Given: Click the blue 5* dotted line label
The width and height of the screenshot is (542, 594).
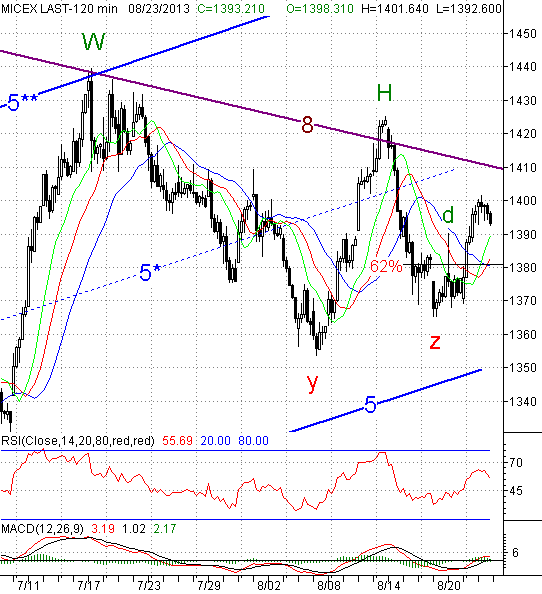Looking at the screenshot, I should tap(150, 272).
